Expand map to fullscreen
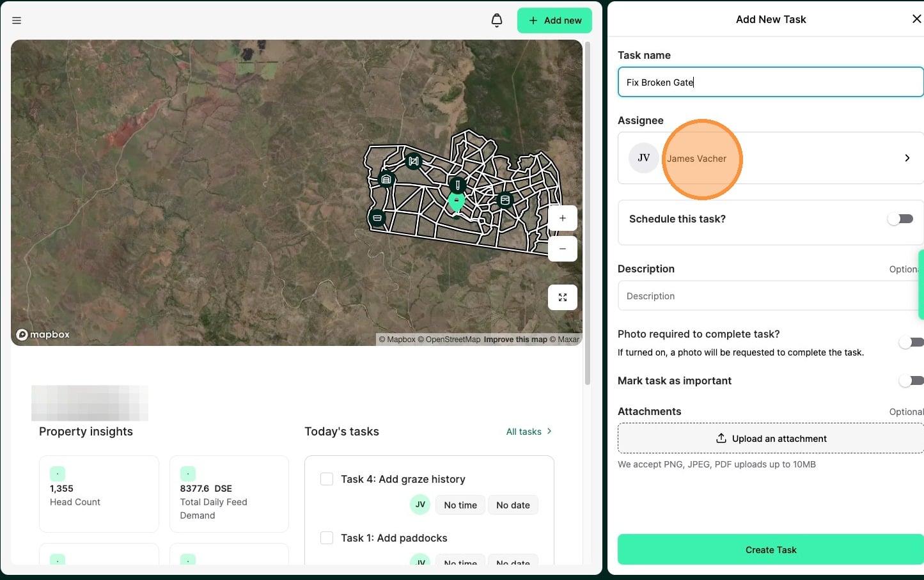Image resolution: width=924 pixels, height=580 pixels. pyautogui.click(x=563, y=297)
